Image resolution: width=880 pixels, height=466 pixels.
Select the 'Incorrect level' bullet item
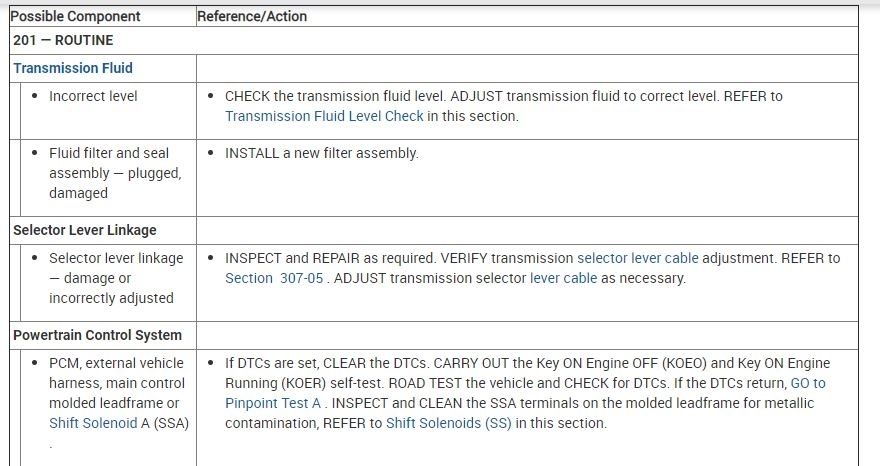(x=93, y=96)
